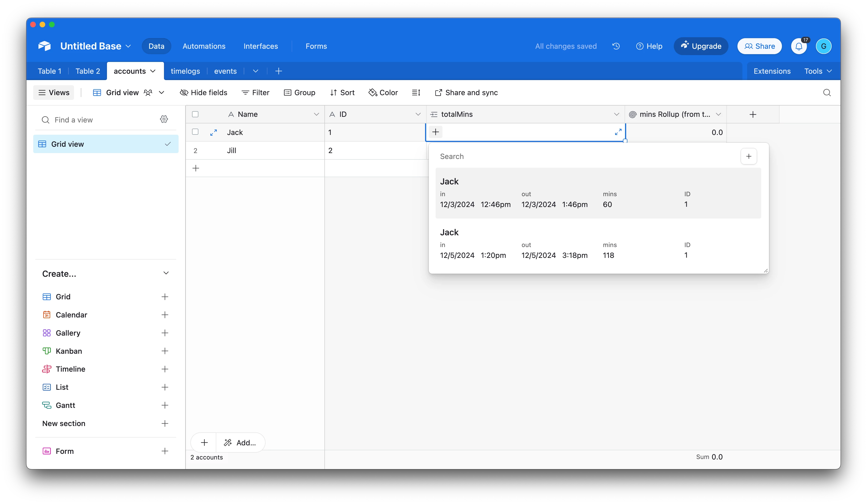The image size is (867, 504).
Task: Switch to timelogs table tab
Action: click(185, 71)
